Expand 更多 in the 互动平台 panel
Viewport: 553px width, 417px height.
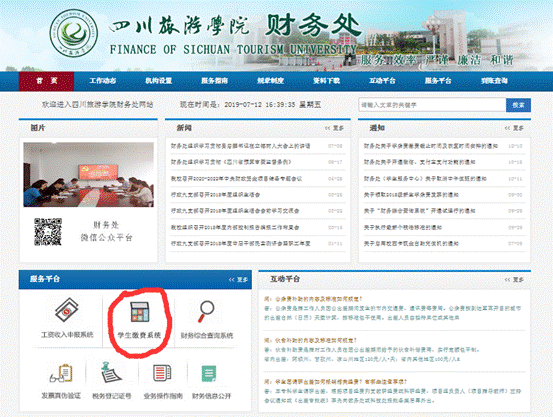[514, 279]
